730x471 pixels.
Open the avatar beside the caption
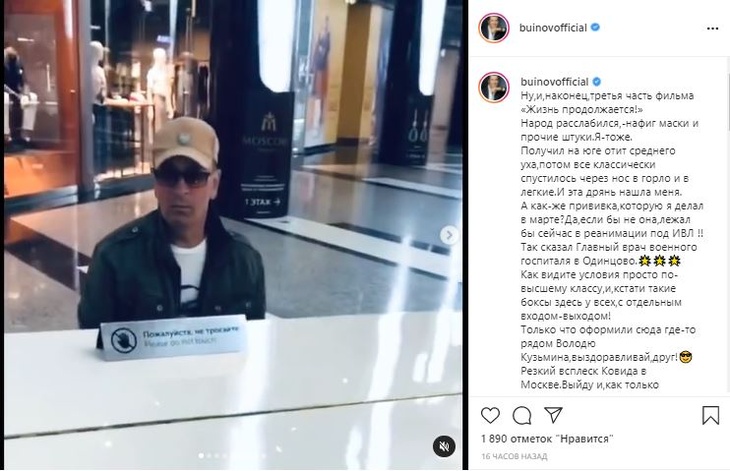[x=493, y=87]
